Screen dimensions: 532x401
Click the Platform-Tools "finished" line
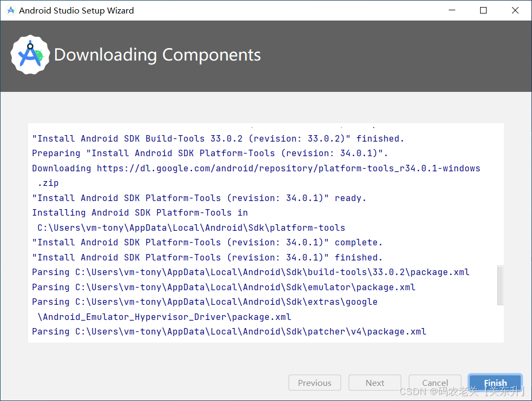pyautogui.click(x=207, y=257)
